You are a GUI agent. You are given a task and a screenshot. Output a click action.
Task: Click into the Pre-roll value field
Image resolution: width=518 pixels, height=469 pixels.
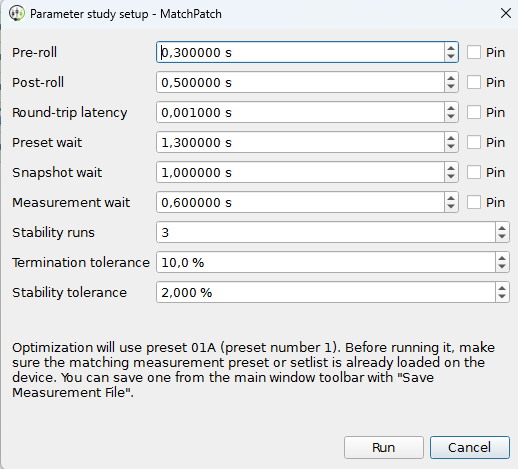click(300, 52)
